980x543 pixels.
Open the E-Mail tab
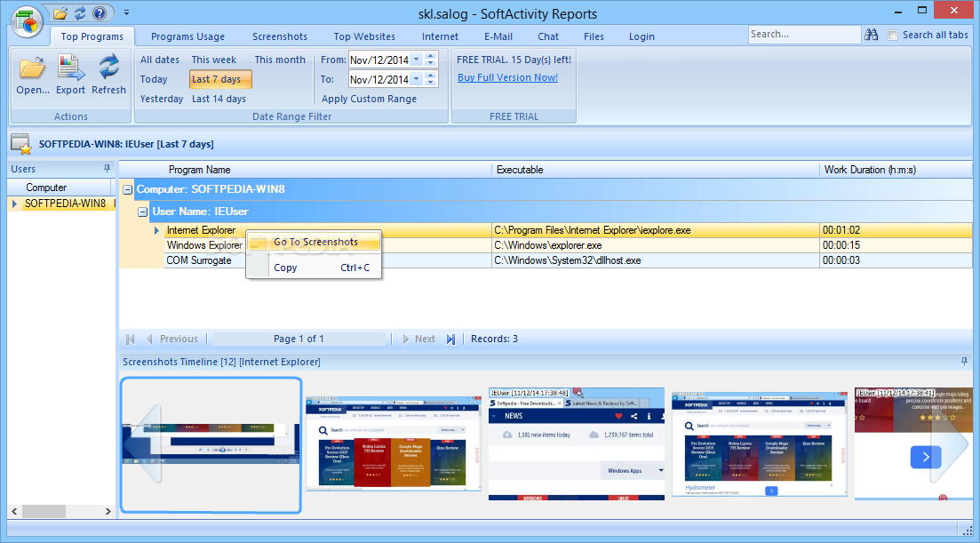[498, 36]
